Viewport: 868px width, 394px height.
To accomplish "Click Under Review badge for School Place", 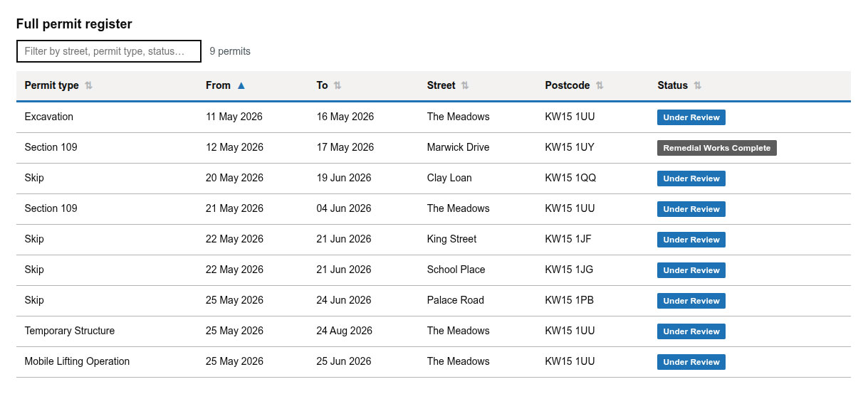I will pos(691,270).
